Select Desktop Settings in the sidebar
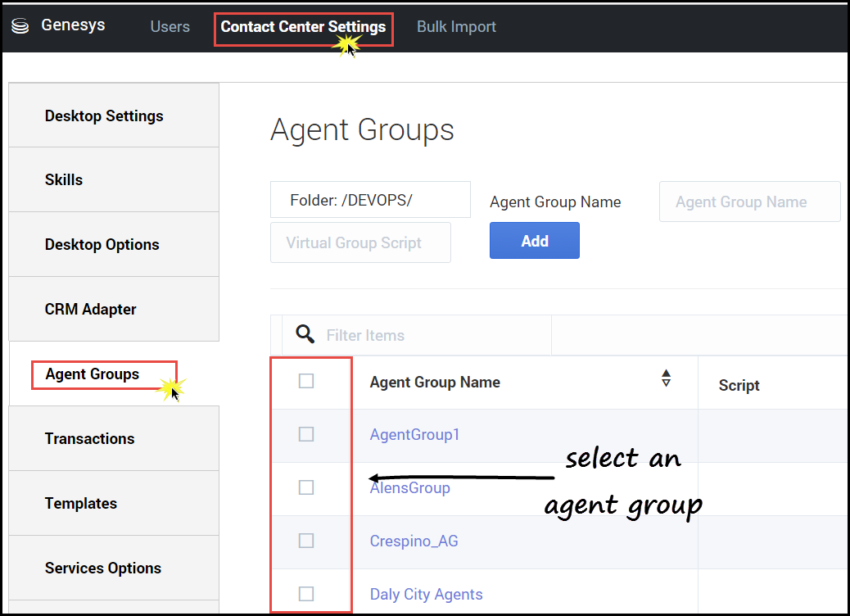 pos(104,115)
